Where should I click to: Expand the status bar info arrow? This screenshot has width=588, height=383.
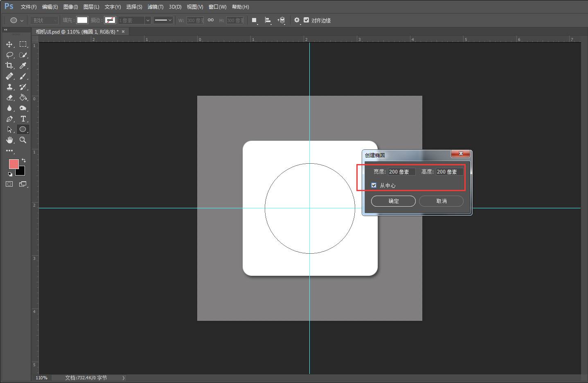[123, 378]
